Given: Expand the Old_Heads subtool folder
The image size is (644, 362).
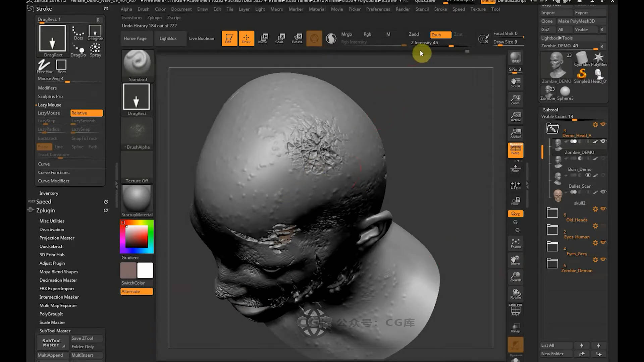Looking at the screenshot, I should coord(552,213).
